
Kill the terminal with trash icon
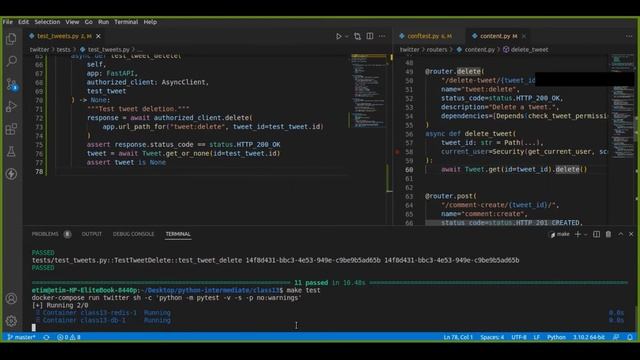608,234
